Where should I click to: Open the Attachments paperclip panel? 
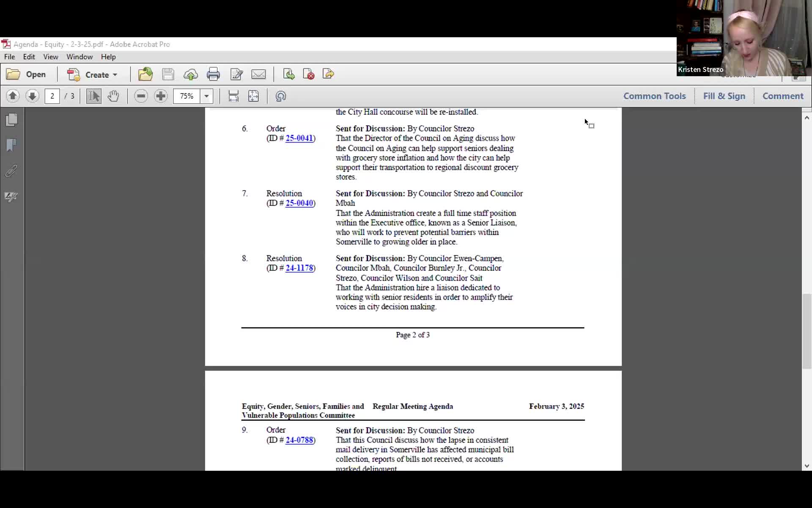(11, 171)
